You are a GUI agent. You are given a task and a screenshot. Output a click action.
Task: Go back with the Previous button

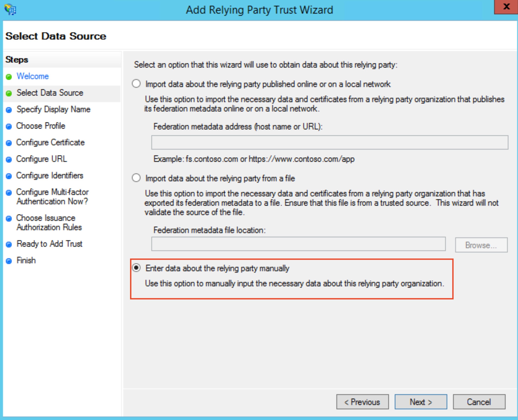click(x=362, y=402)
